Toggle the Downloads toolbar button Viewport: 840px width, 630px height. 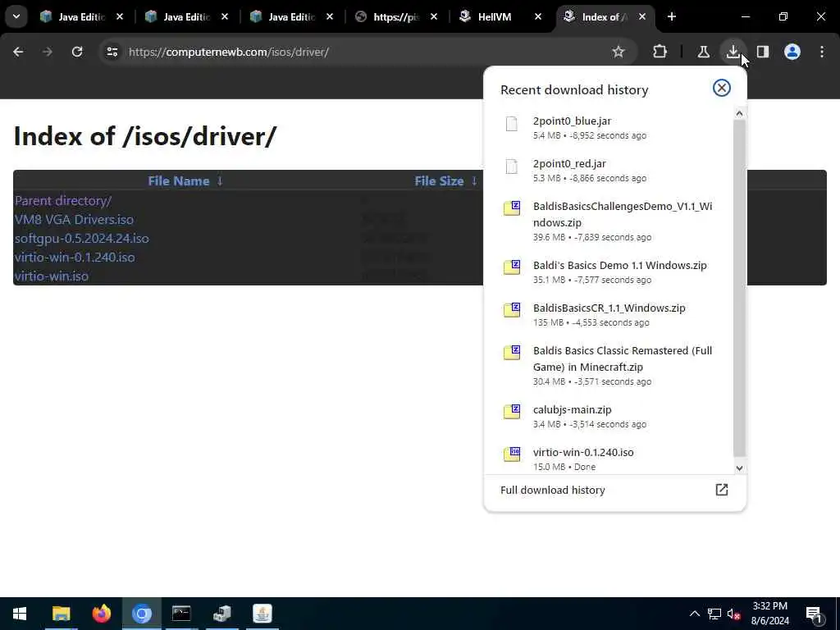point(733,52)
